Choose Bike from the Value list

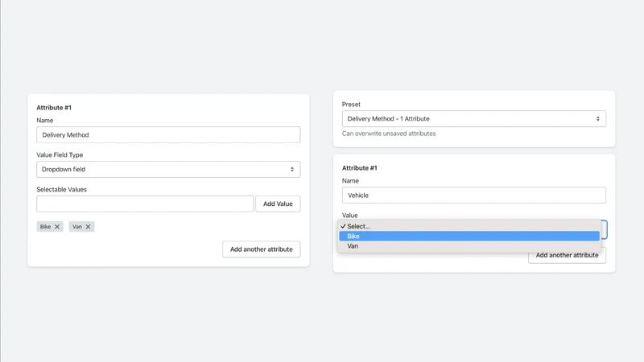pyautogui.click(x=469, y=236)
